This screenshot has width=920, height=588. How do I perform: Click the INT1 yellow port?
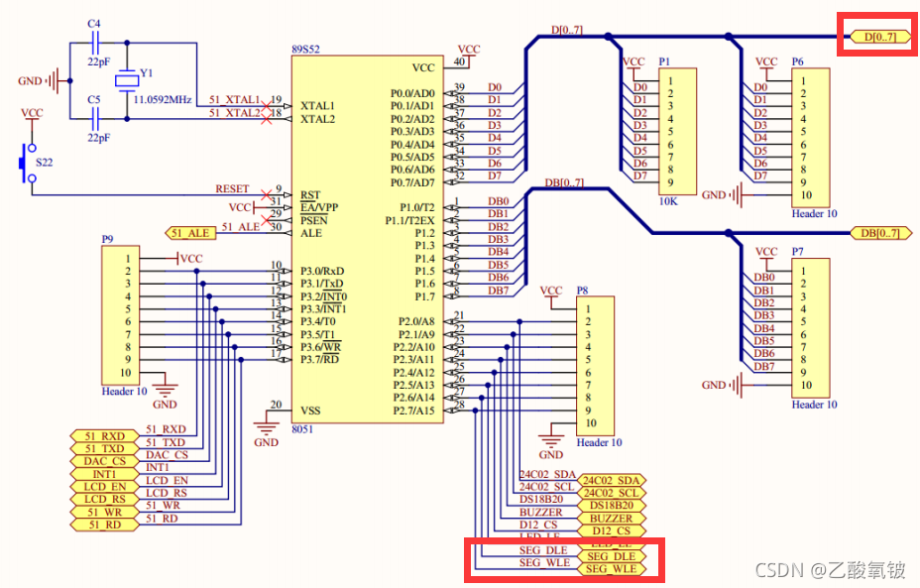105,474
